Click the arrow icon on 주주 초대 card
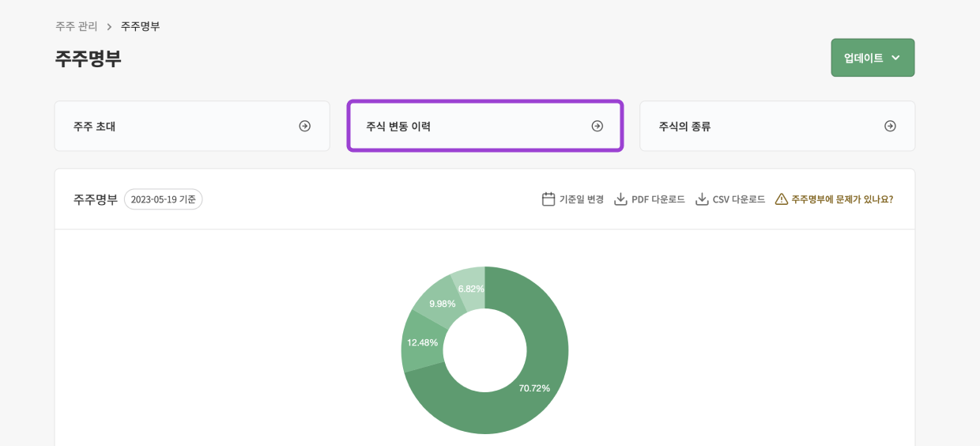Viewport: 980px width, 446px height. (304, 126)
